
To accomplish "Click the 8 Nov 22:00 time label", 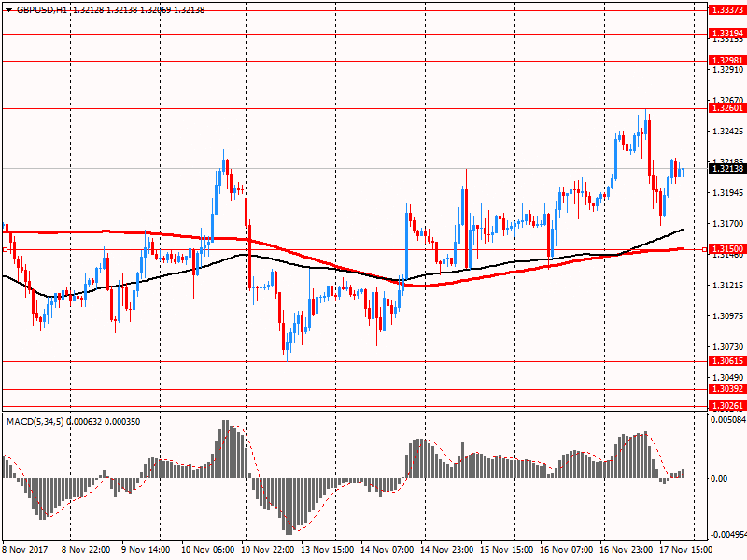I will tap(86, 550).
